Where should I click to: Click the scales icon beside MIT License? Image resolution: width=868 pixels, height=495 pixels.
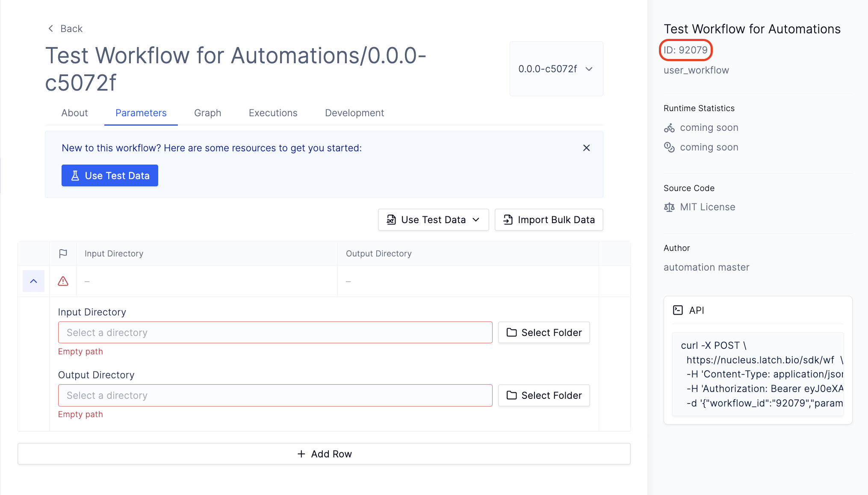(669, 207)
